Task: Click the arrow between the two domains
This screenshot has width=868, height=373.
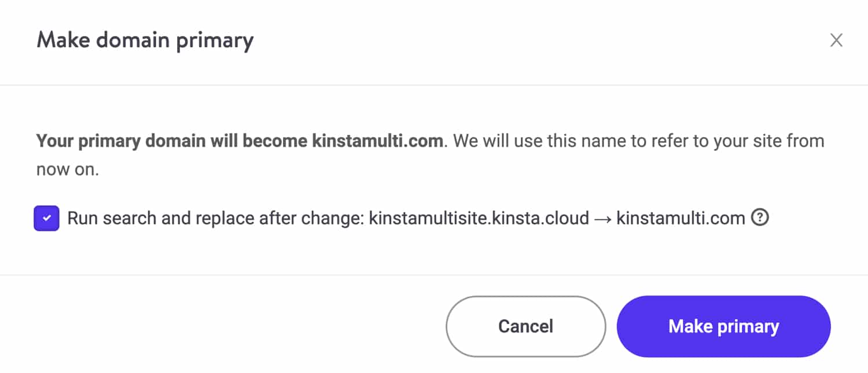Action: click(602, 219)
